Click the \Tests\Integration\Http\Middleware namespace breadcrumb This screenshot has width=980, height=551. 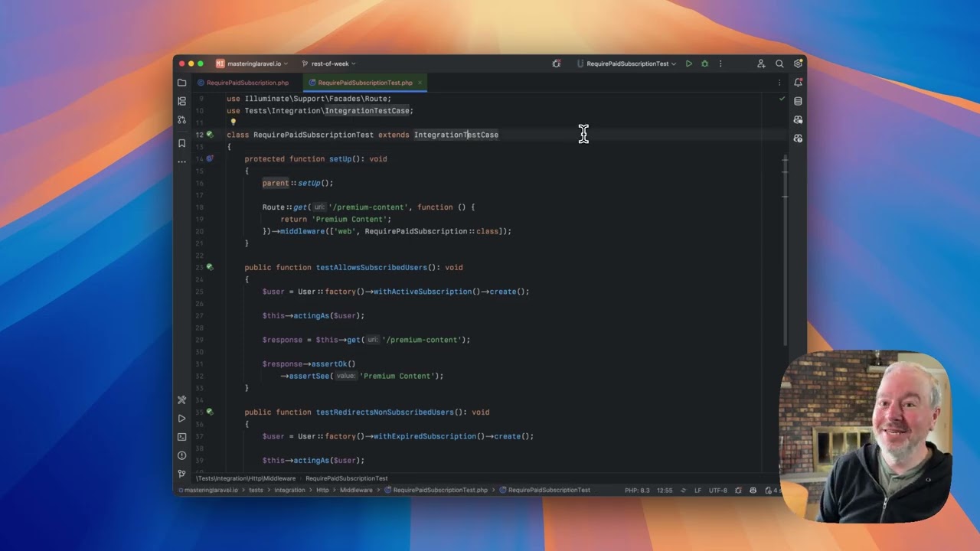pos(246,478)
